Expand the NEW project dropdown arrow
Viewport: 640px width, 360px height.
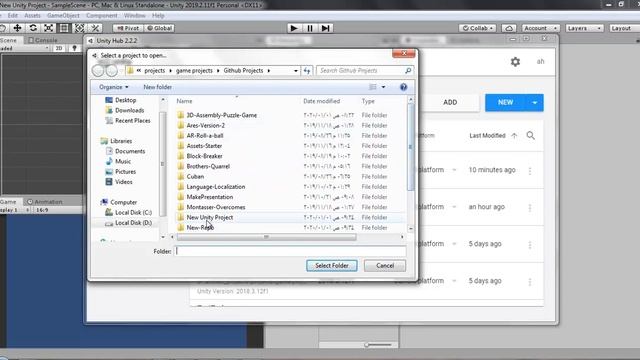(535, 103)
